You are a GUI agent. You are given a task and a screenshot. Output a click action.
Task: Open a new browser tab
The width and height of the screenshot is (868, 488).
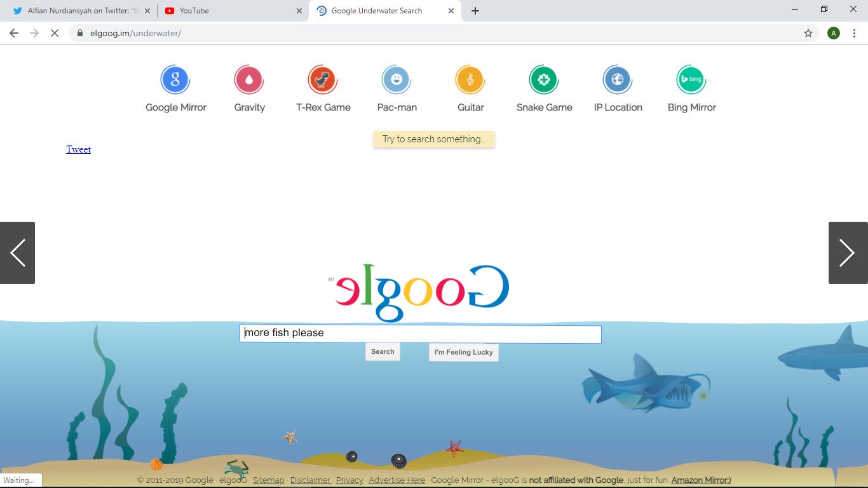point(475,11)
